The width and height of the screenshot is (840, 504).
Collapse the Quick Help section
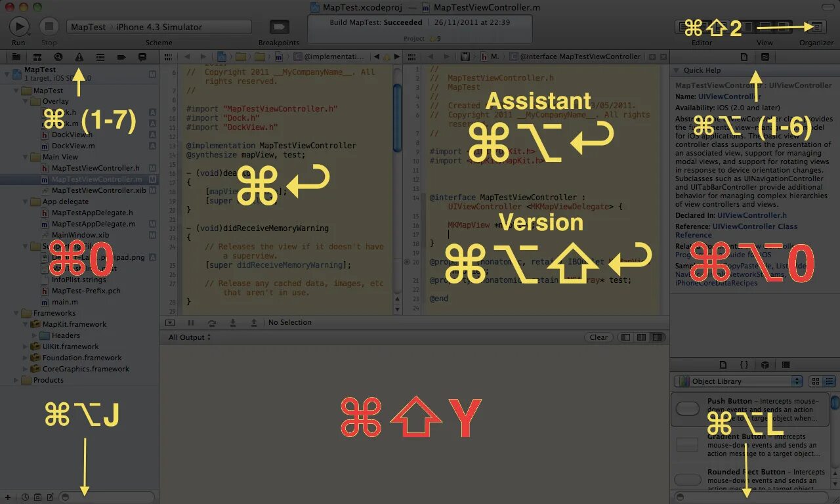676,70
